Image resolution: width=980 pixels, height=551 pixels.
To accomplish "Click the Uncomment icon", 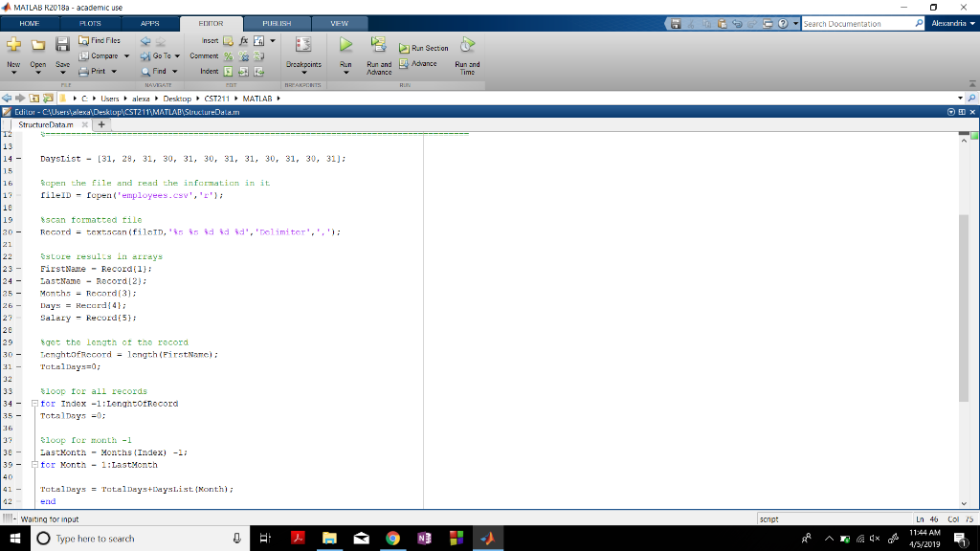I will point(244,56).
